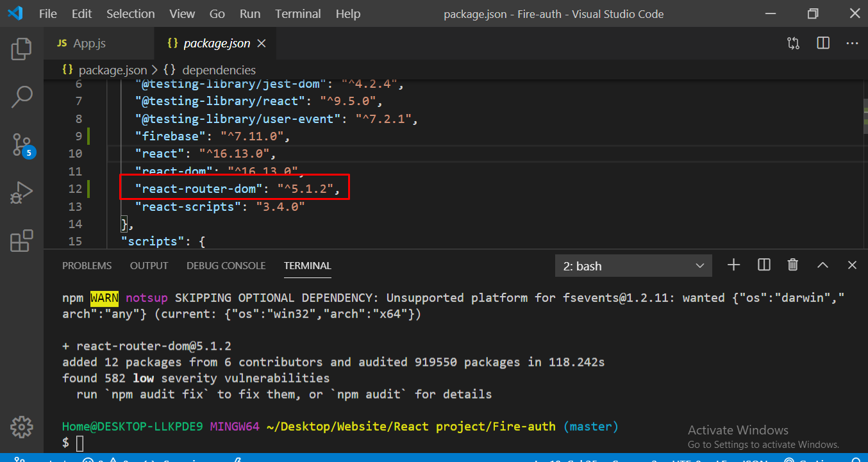Image resolution: width=868 pixels, height=462 pixels.
Task: Kill the terminal with trash icon
Action: tap(793, 265)
